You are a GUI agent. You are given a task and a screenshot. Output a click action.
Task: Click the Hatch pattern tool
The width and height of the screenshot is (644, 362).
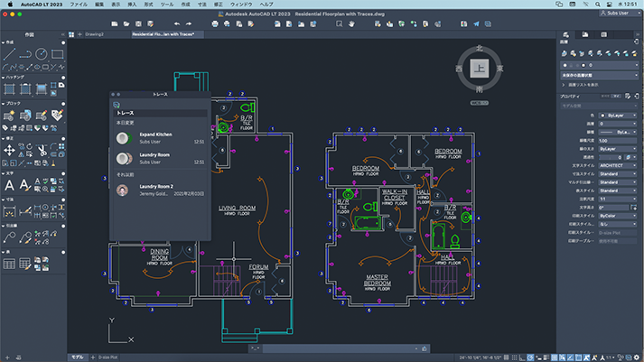pos(9,88)
